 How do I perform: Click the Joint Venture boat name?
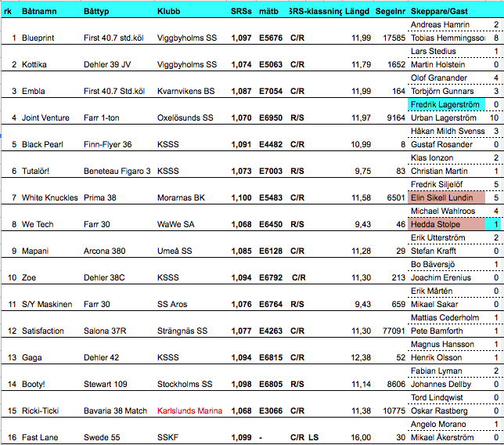[x=46, y=118]
